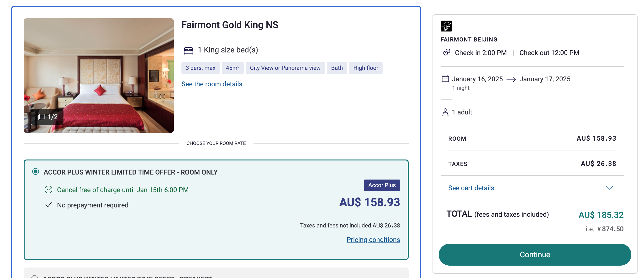This screenshot has width=644, height=278.
Task: Click the No prepayment checkmark icon
Action: click(x=48, y=205)
